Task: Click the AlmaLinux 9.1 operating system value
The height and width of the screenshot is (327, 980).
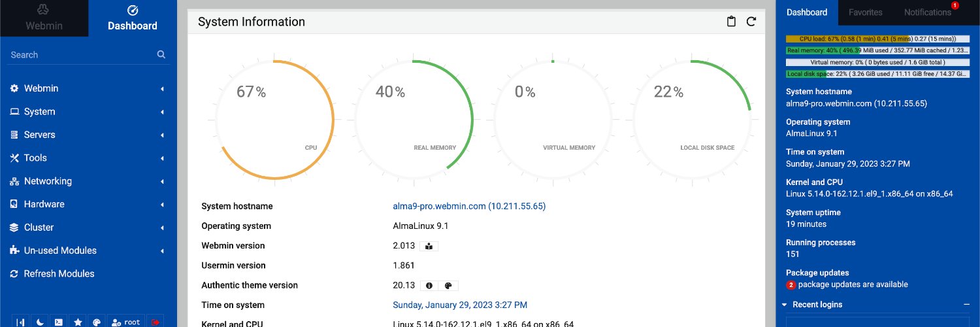Action: click(421, 226)
